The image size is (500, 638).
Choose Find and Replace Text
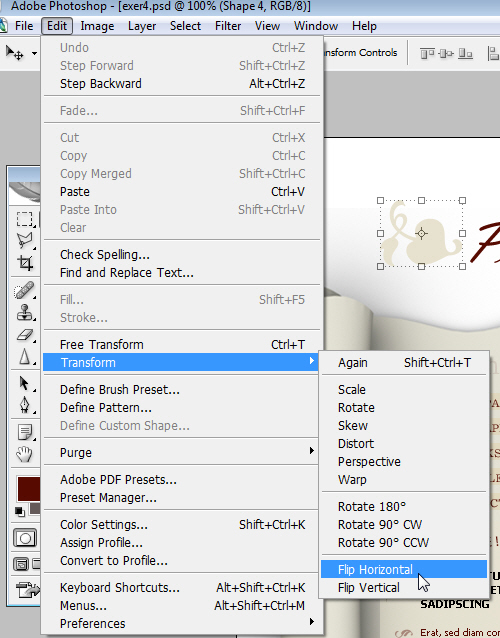click(x=181, y=272)
